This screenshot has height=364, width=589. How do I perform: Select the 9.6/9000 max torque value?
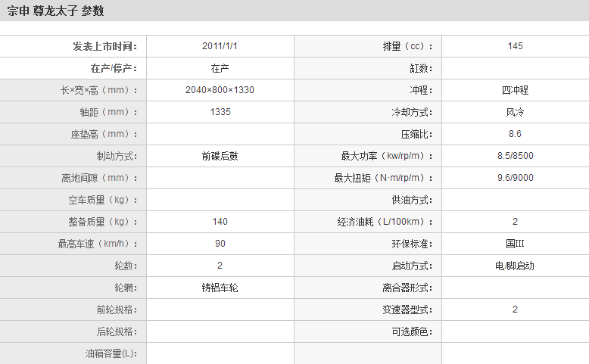[515, 178]
